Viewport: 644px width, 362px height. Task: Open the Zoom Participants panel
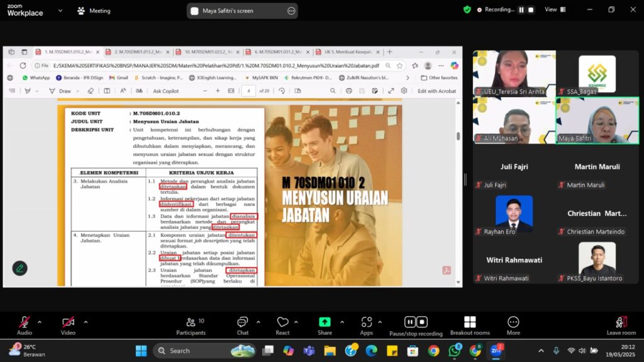[191, 325]
